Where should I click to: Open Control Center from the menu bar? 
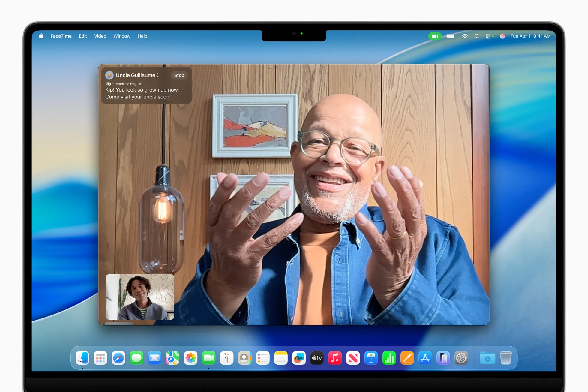[488, 36]
